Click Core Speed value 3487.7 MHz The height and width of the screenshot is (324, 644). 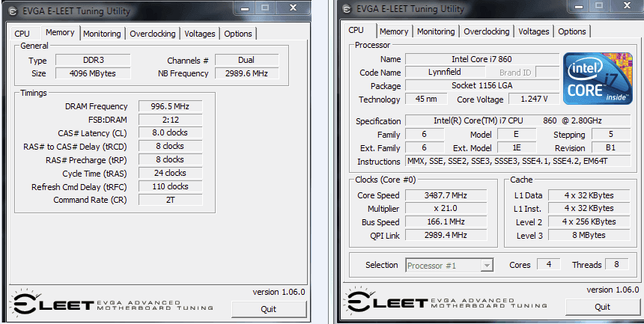pyautogui.click(x=446, y=195)
